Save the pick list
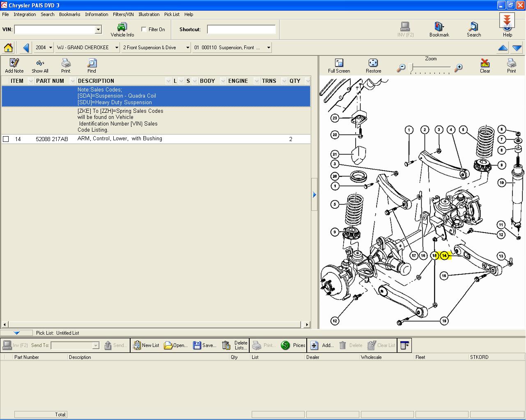The image size is (526, 420). tap(204, 345)
